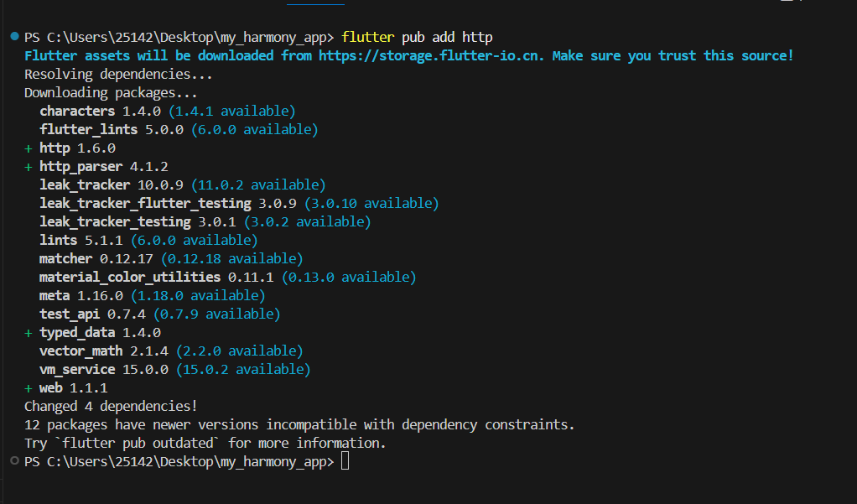Click '(6.0.0 available)' next to flutter_lints

(255, 129)
